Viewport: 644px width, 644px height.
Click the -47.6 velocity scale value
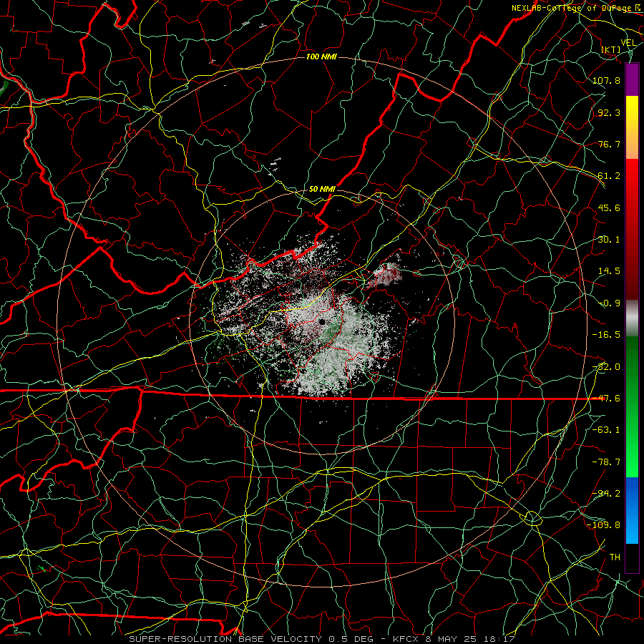pyautogui.click(x=606, y=399)
